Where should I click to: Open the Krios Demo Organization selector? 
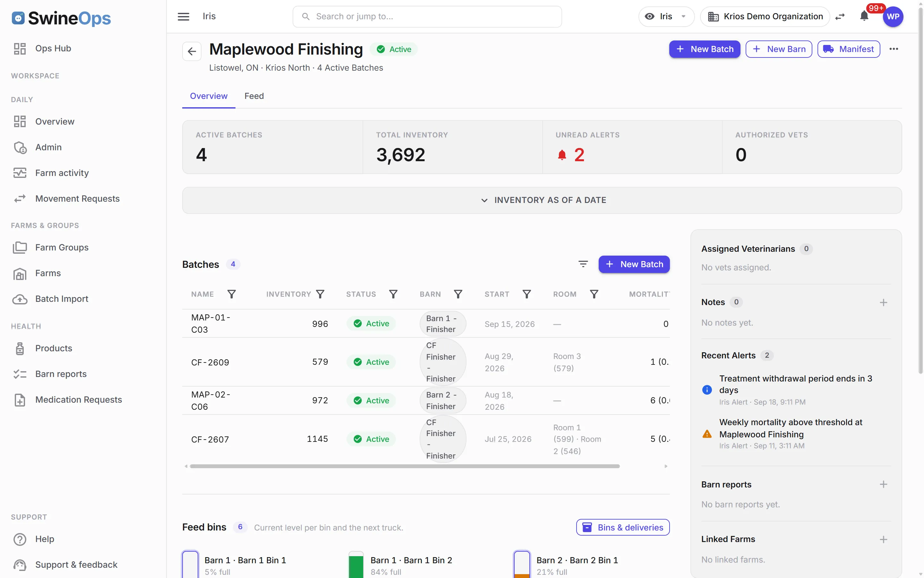point(765,16)
